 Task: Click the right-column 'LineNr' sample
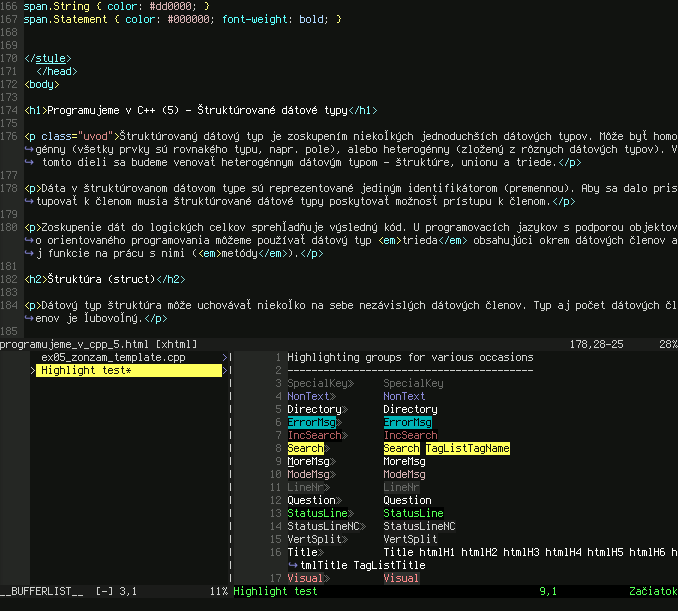401,487
